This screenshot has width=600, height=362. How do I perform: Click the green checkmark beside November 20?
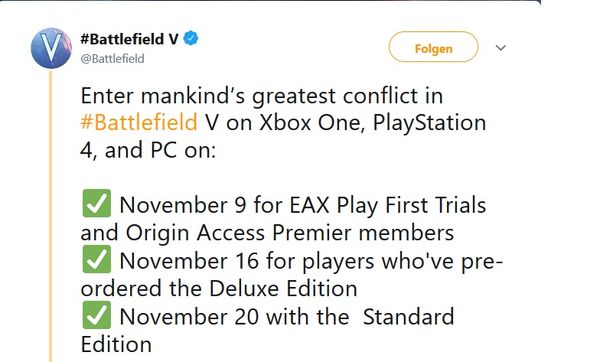97,315
